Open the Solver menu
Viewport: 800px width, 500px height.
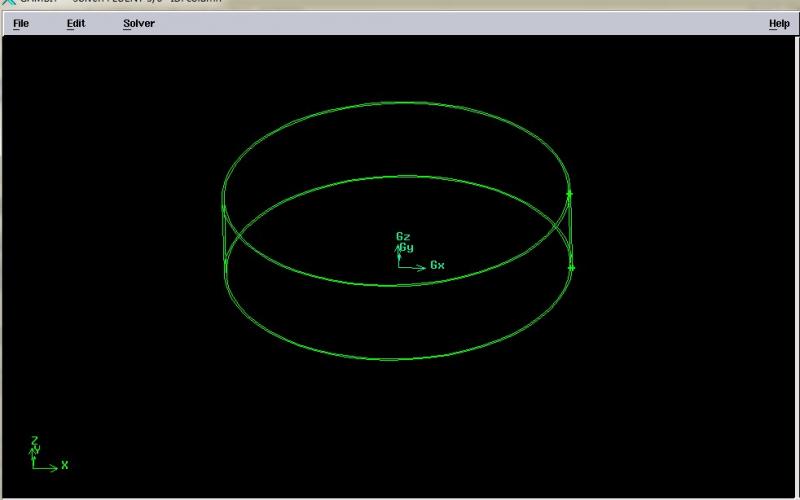tap(139, 23)
